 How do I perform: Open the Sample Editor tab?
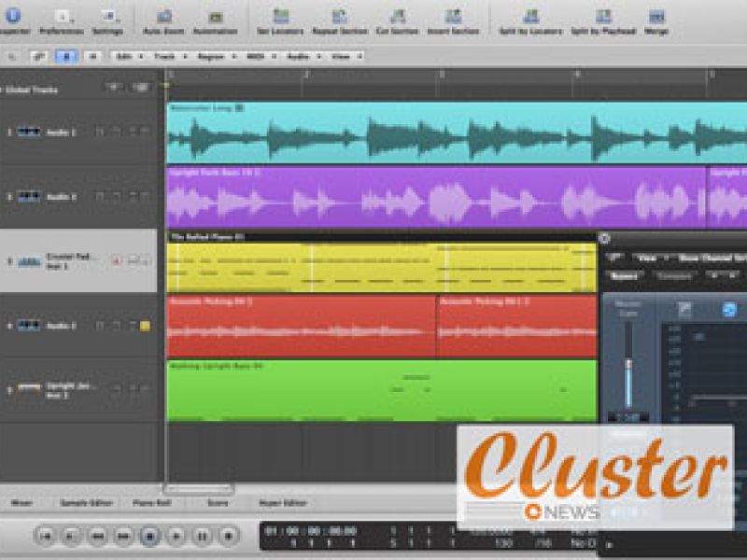pyautogui.click(x=86, y=502)
